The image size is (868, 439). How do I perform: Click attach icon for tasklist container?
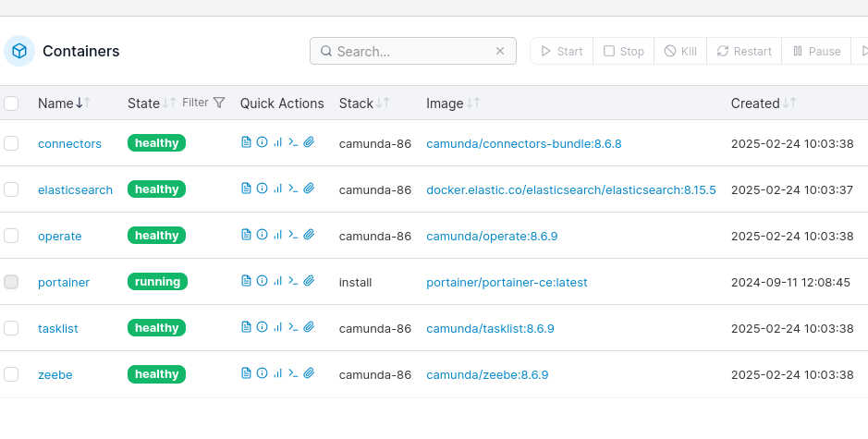click(x=309, y=327)
